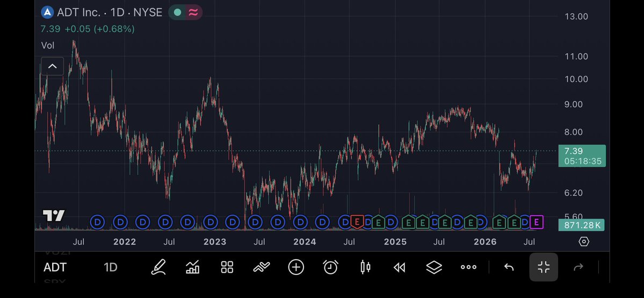The height and width of the screenshot is (298, 644).
Task: Tap the current price label 7.39 on axis
Action: tap(573, 151)
